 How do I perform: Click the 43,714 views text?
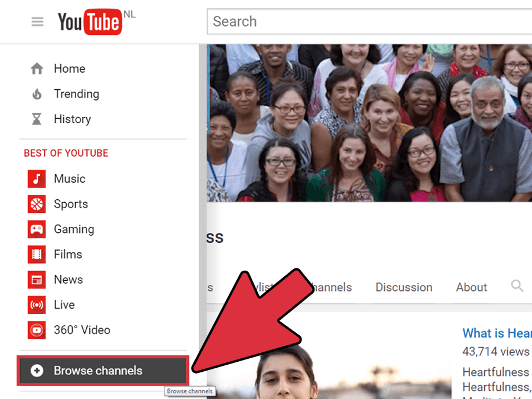pos(496,352)
